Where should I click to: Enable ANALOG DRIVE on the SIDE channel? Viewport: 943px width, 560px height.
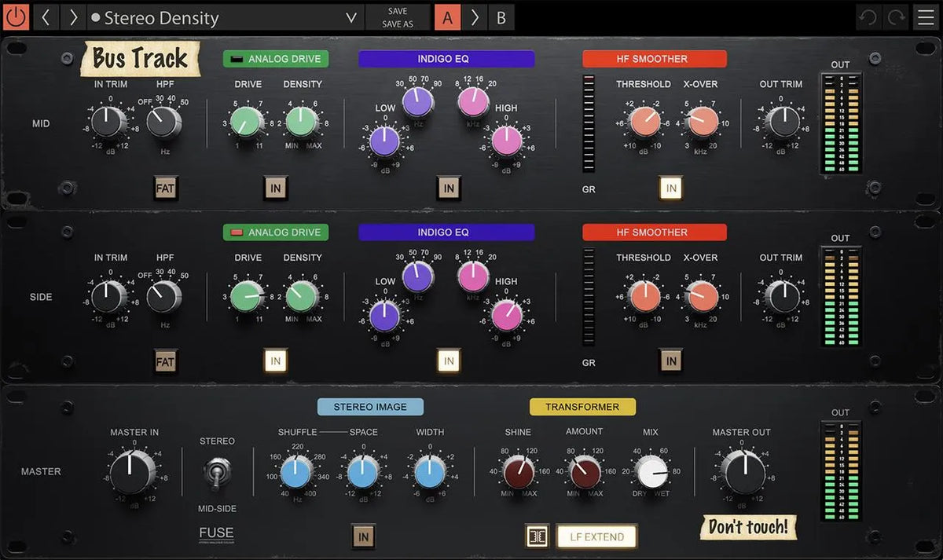[275, 232]
